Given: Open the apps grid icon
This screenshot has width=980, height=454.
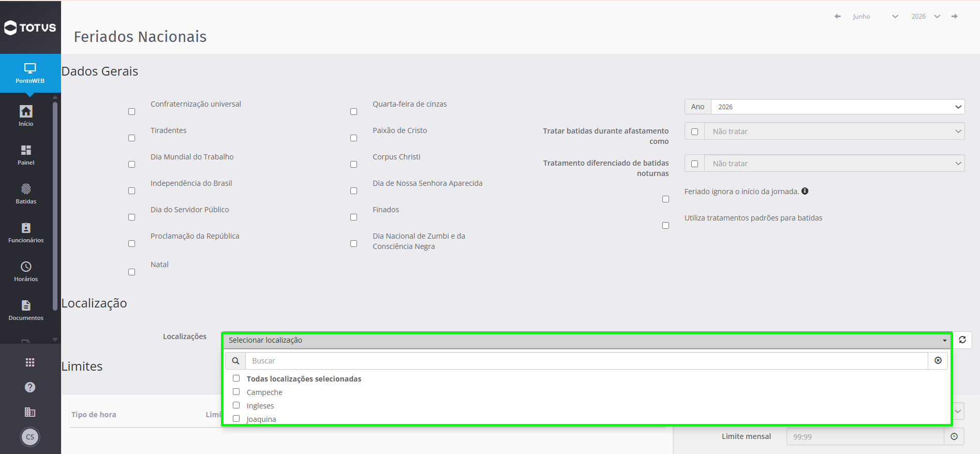Looking at the screenshot, I should click(x=30, y=362).
